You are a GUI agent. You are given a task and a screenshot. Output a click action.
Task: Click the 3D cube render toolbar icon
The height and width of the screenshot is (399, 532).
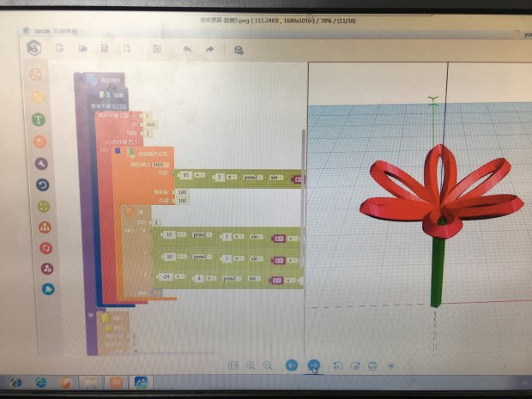click(x=239, y=50)
